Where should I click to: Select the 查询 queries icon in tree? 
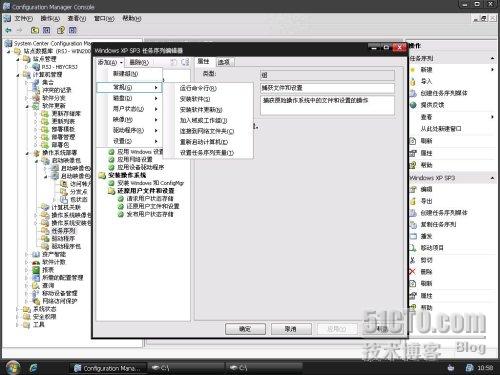(x=36, y=286)
